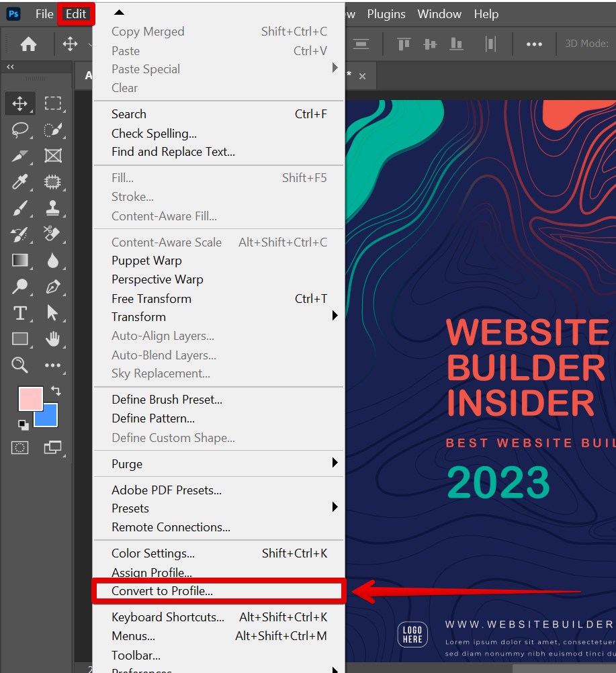
Task: Select the Horizontal Type tool
Action: coord(20,313)
